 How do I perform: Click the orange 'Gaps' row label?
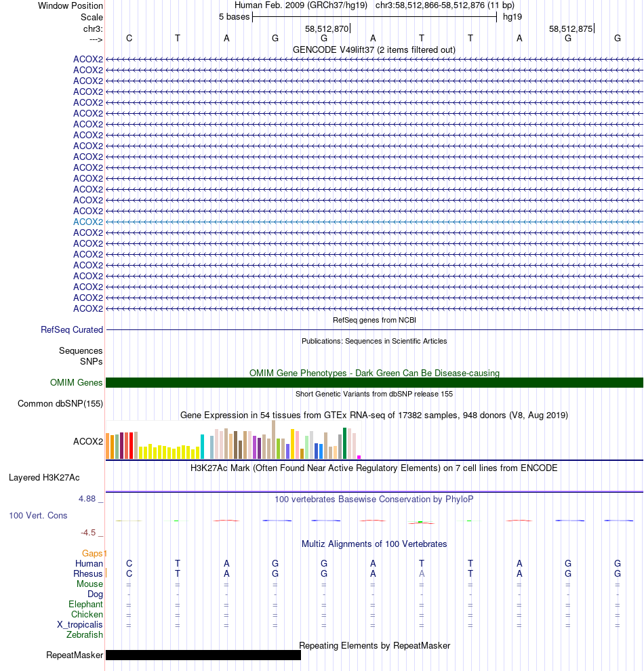pyautogui.click(x=93, y=553)
